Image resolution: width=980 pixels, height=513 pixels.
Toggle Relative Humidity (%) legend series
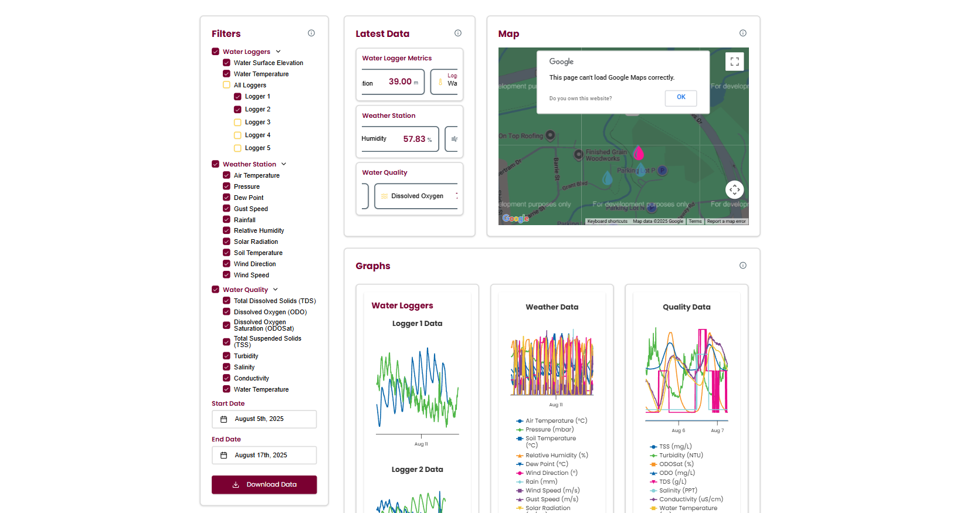[552, 456]
